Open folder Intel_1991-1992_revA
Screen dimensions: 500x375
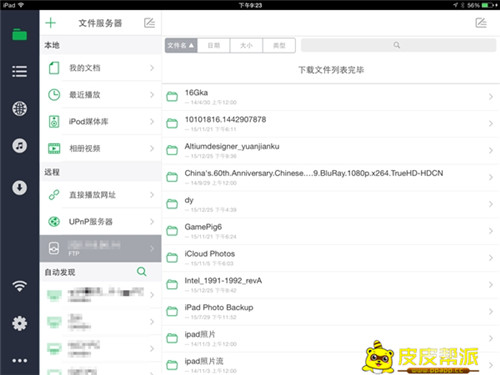click(331, 285)
